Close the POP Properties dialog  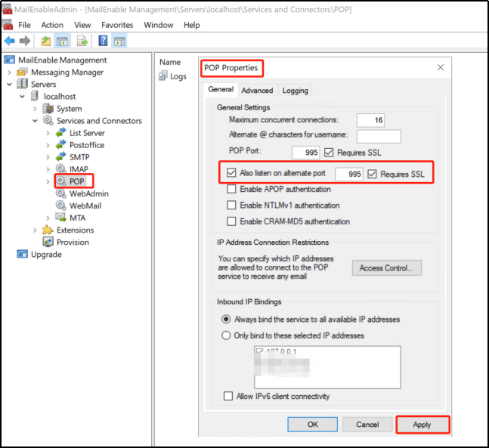click(x=441, y=67)
